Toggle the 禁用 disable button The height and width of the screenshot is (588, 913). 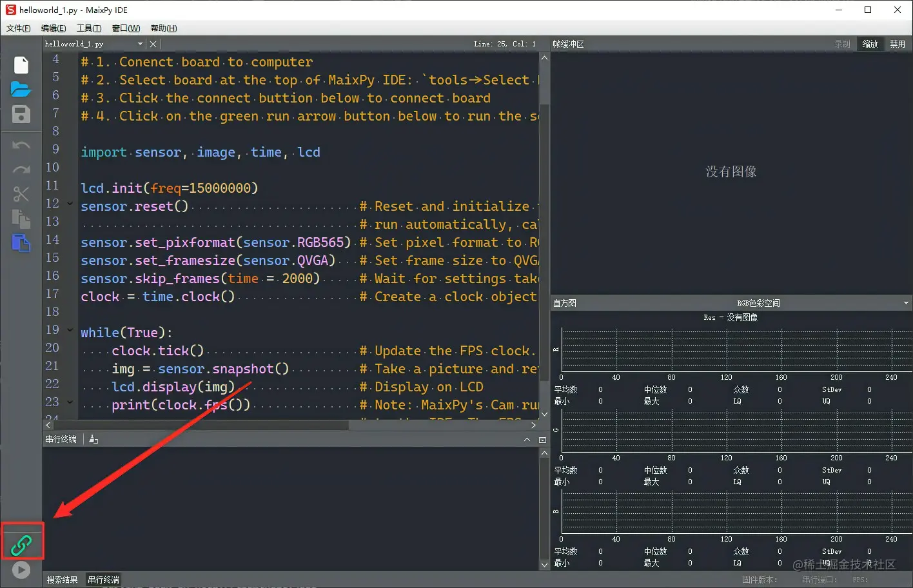(898, 44)
